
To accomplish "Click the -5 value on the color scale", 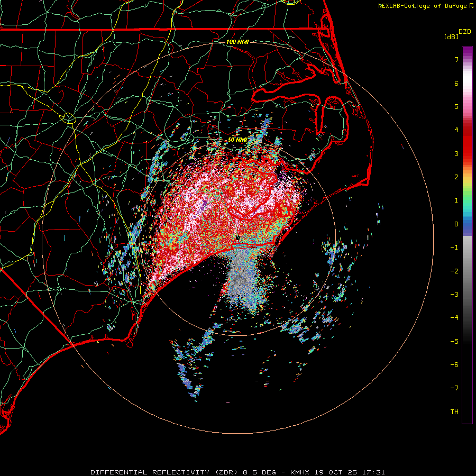I will coord(454,342).
